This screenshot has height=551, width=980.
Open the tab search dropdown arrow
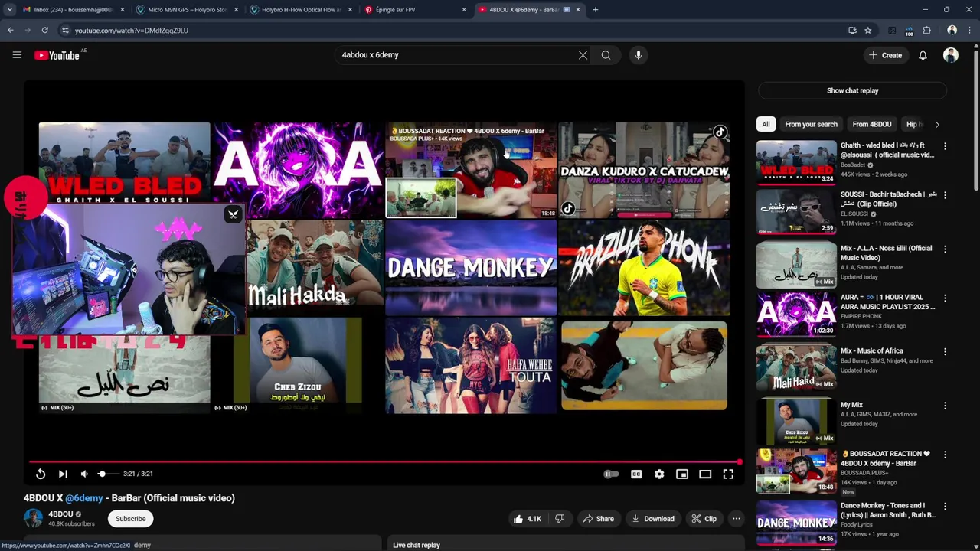point(9,10)
